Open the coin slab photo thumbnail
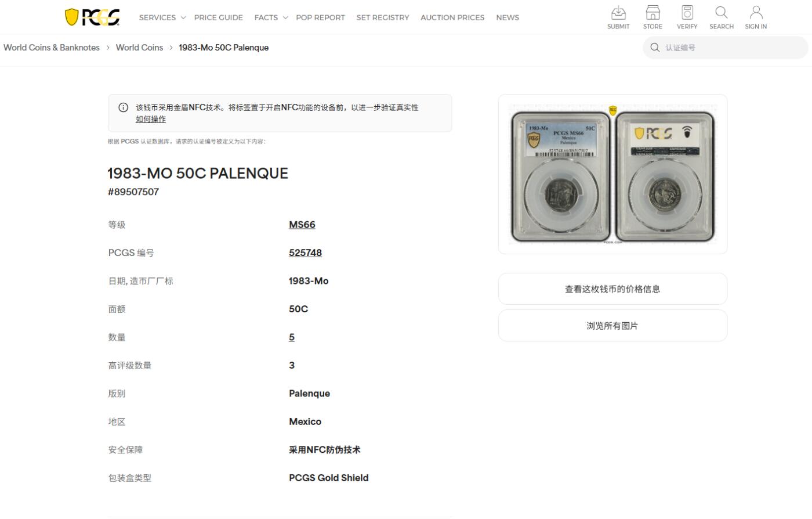812x519 pixels. tap(612, 174)
